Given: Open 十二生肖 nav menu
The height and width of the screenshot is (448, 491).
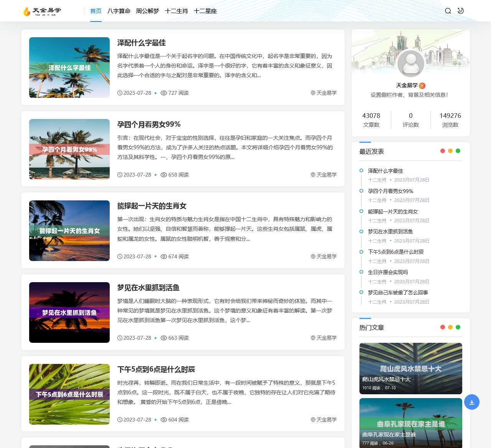Looking at the screenshot, I should (x=176, y=11).
